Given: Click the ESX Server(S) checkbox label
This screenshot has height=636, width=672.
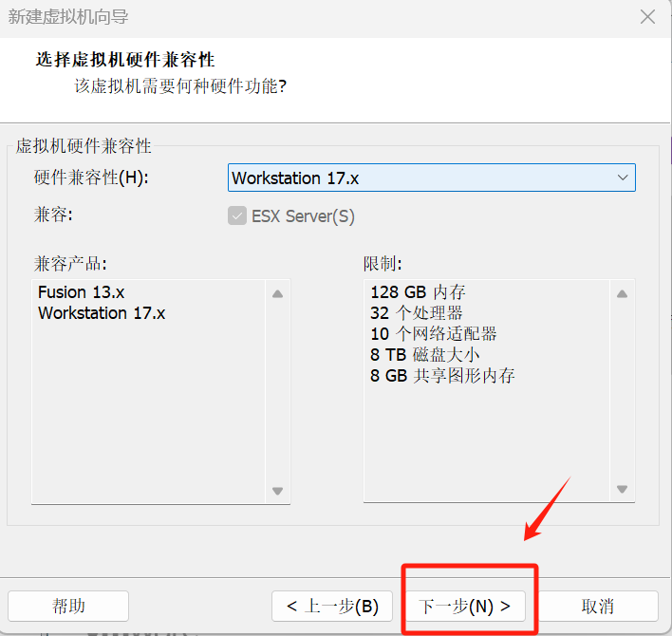Looking at the screenshot, I should point(303,215).
